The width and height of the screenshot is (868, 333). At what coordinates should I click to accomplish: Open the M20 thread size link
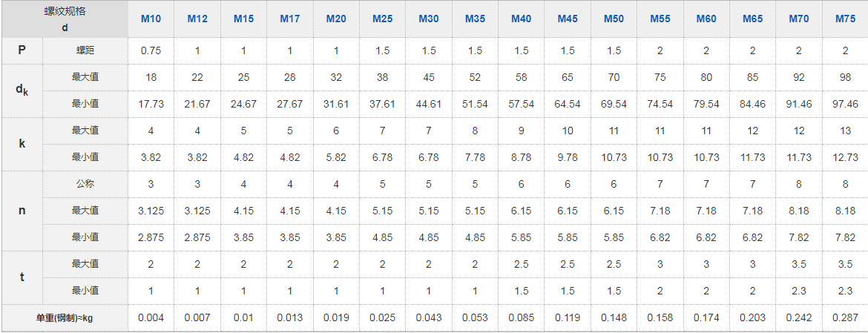[336, 19]
